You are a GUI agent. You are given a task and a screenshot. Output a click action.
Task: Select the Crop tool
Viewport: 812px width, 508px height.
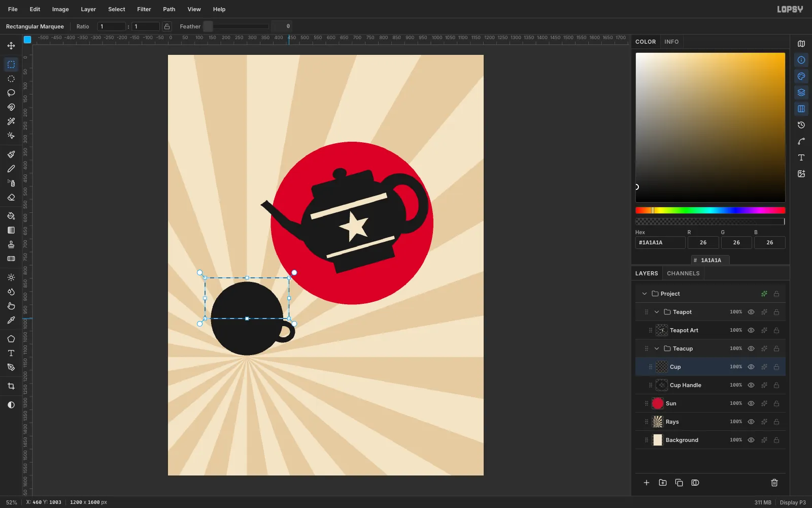click(11, 386)
